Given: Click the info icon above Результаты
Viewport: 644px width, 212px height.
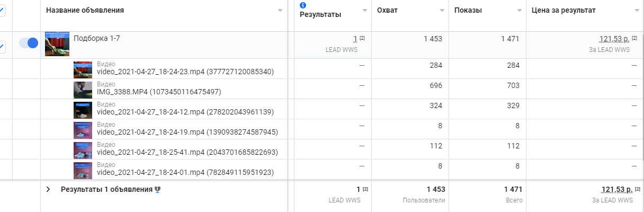Looking at the screenshot, I should coord(303,5).
